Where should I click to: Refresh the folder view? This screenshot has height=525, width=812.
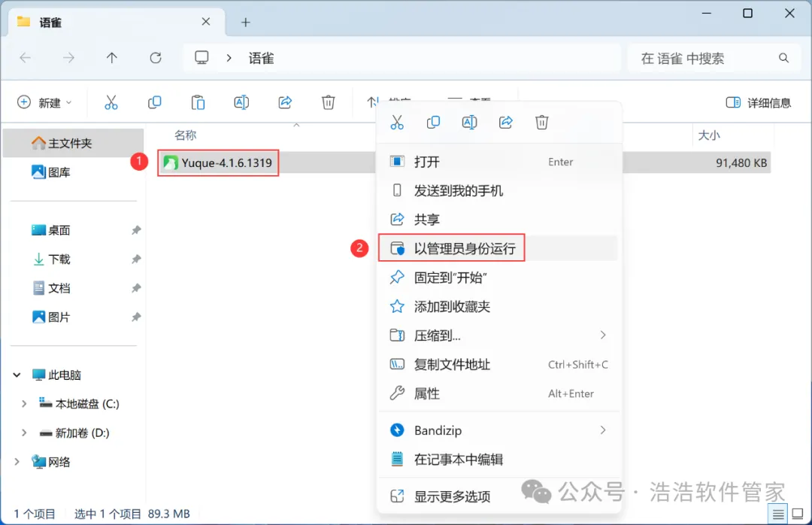pos(156,57)
